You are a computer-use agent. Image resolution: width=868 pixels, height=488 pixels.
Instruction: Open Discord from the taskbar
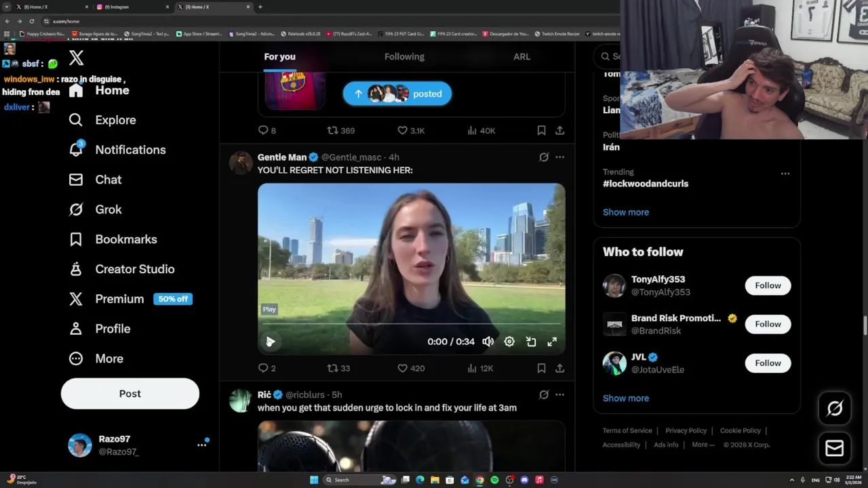coord(524,480)
